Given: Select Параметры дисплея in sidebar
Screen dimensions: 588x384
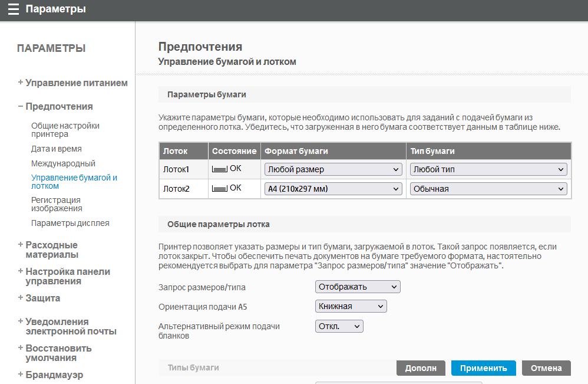Looking at the screenshot, I should pos(70,223).
